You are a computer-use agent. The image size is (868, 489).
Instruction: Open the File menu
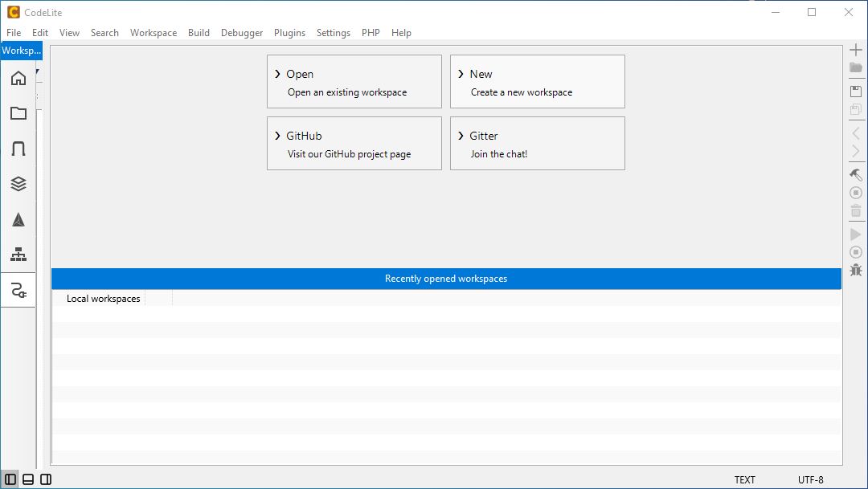coord(14,33)
